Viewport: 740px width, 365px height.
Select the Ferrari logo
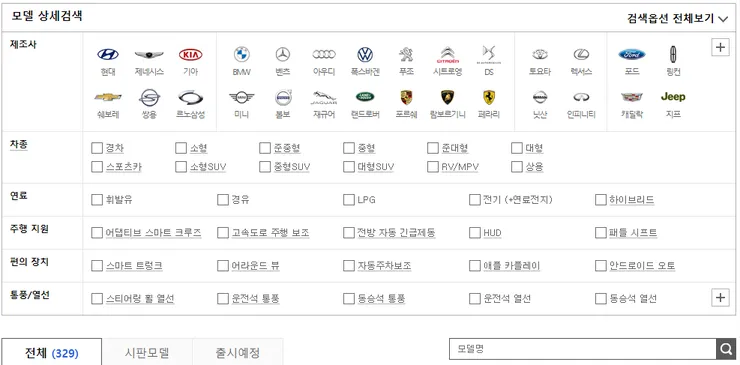coord(489,97)
